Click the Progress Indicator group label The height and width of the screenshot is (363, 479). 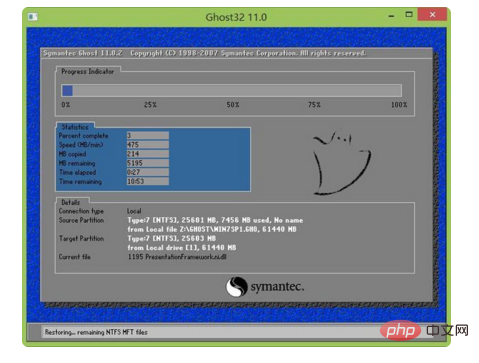pyautogui.click(x=87, y=72)
